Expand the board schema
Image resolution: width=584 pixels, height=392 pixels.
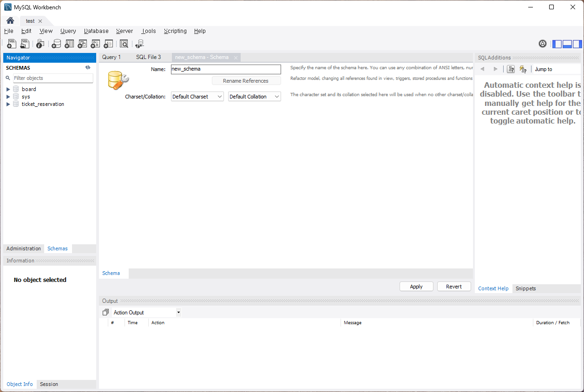[8, 89]
